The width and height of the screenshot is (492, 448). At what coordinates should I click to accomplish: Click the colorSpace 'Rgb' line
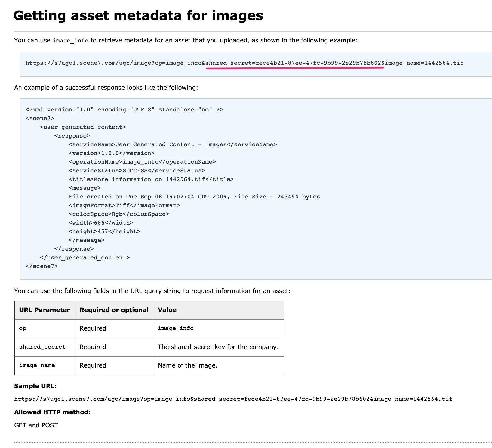119,214
